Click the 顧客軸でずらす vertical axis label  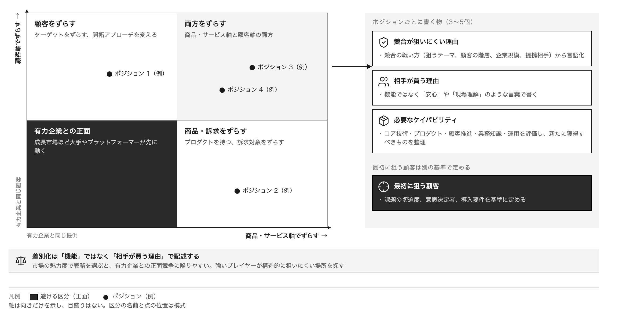tap(18, 38)
